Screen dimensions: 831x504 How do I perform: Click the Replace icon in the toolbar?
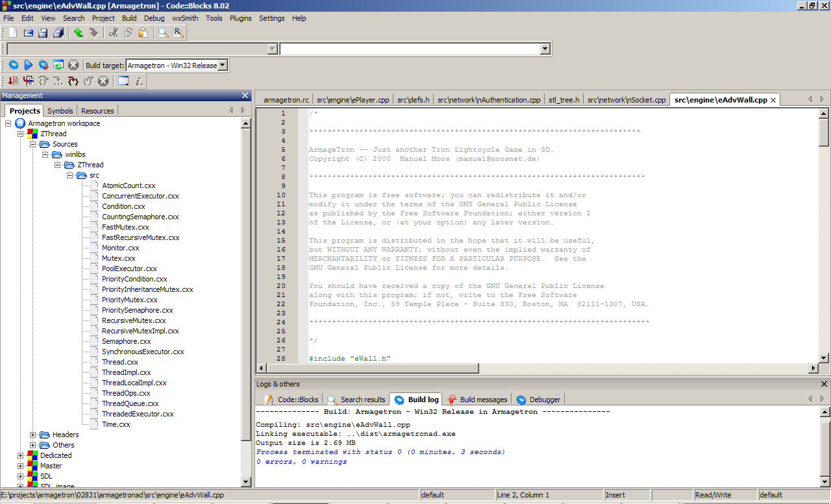point(178,32)
